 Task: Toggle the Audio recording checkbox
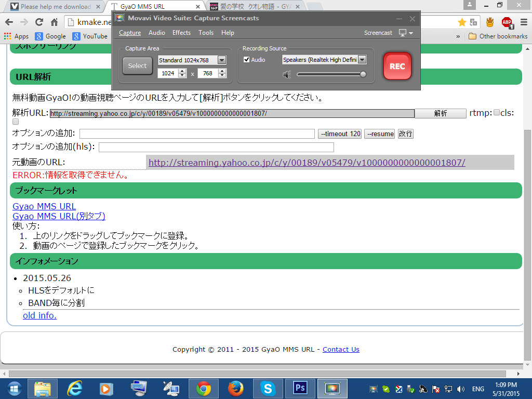click(247, 60)
